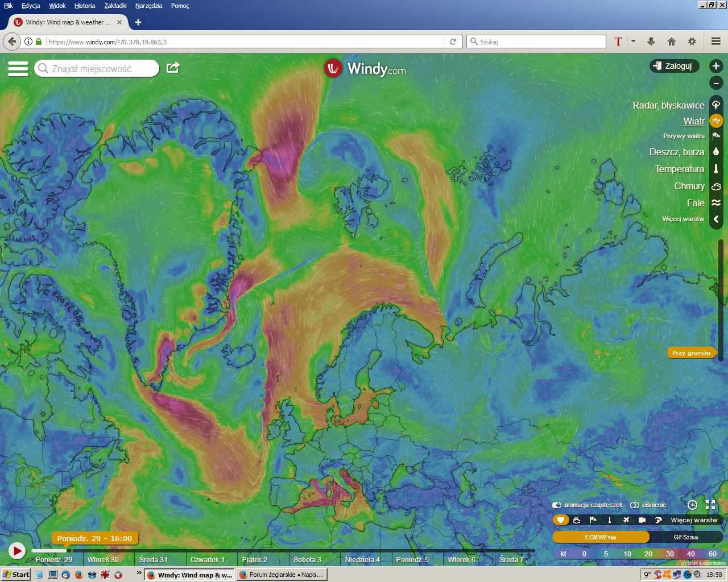Jump to Czwartek 1 on the timeline

pos(208,560)
